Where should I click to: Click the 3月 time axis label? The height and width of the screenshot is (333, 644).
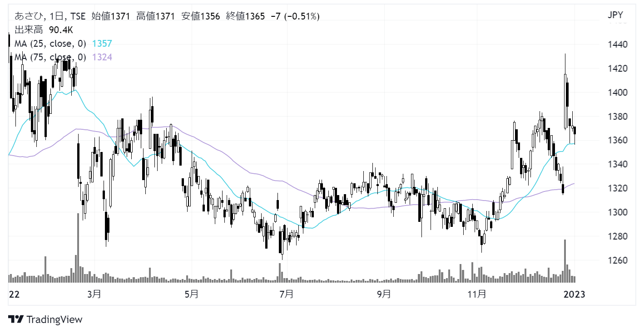tap(94, 294)
